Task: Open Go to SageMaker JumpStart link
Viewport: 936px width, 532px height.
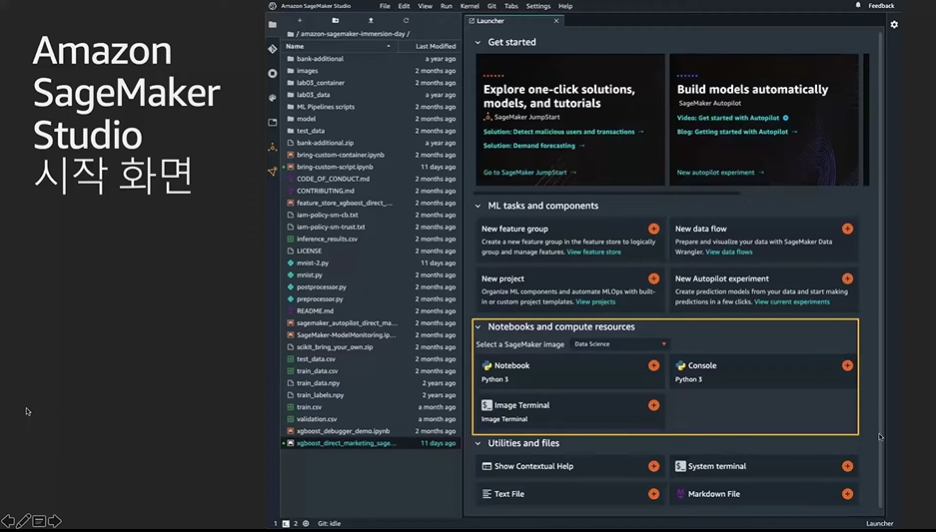Action: click(529, 173)
